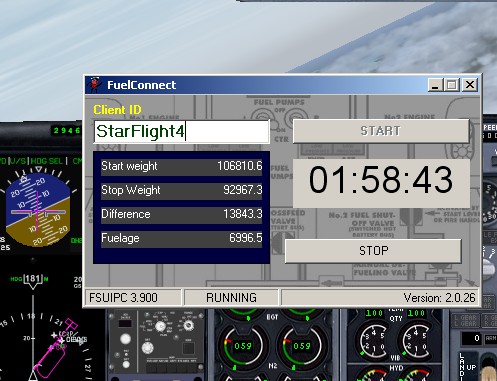Select the Fuelage value row
Screen dimensions: 497x381
click(182, 238)
